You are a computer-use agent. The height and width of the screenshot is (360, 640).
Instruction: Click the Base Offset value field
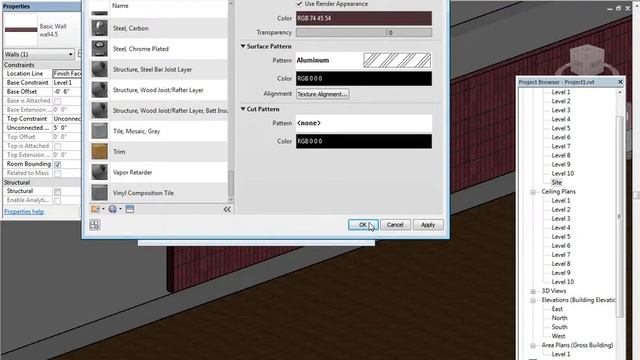coord(67,92)
